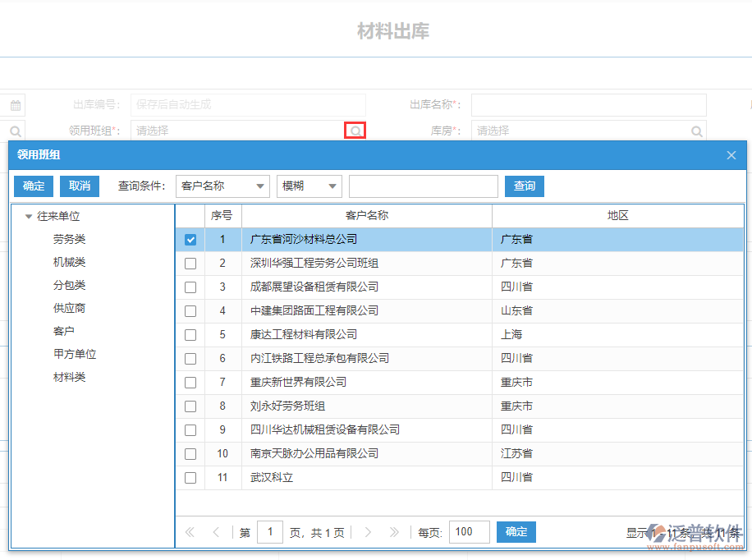Jump to the first page with the double-left arrow
752x560 pixels.
189,532
